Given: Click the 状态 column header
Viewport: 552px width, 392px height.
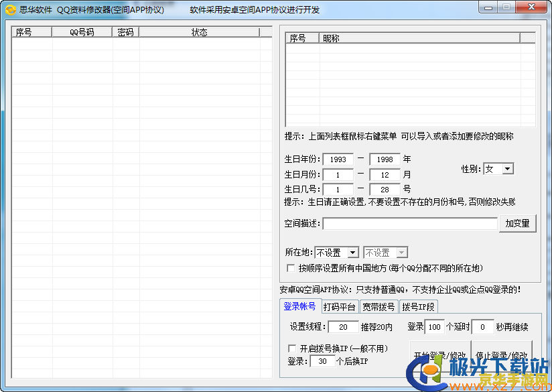Looking at the screenshot, I should click(199, 32).
